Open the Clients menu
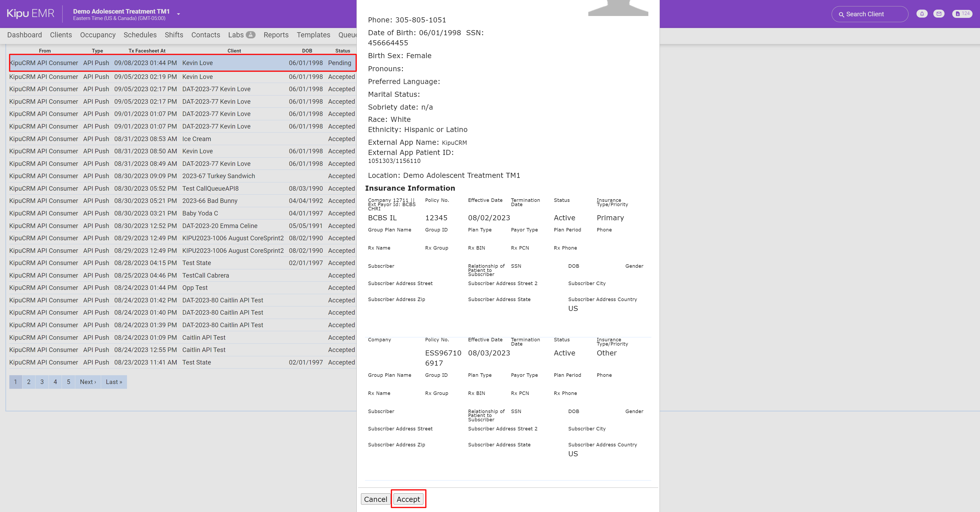The width and height of the screenshot is (980, 512). click(x=61, y=35)
